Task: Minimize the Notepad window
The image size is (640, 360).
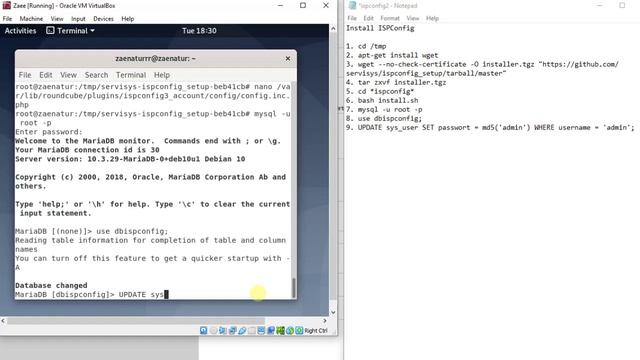Action: 600,6
